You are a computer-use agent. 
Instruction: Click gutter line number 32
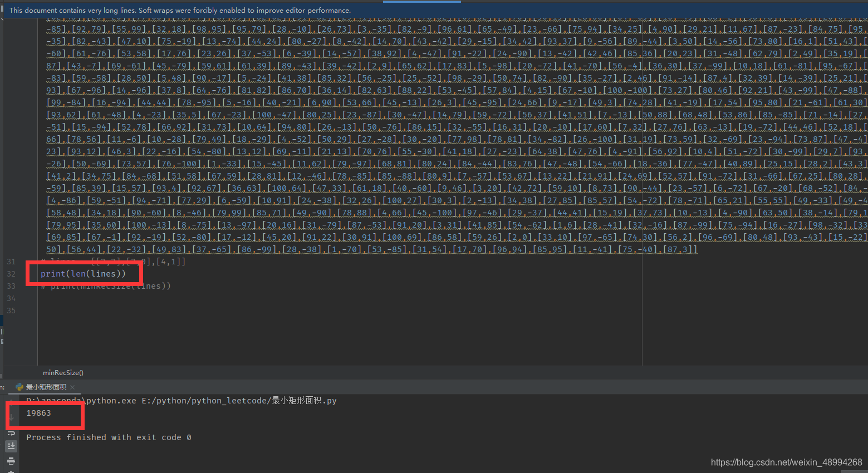click(11, 274)
